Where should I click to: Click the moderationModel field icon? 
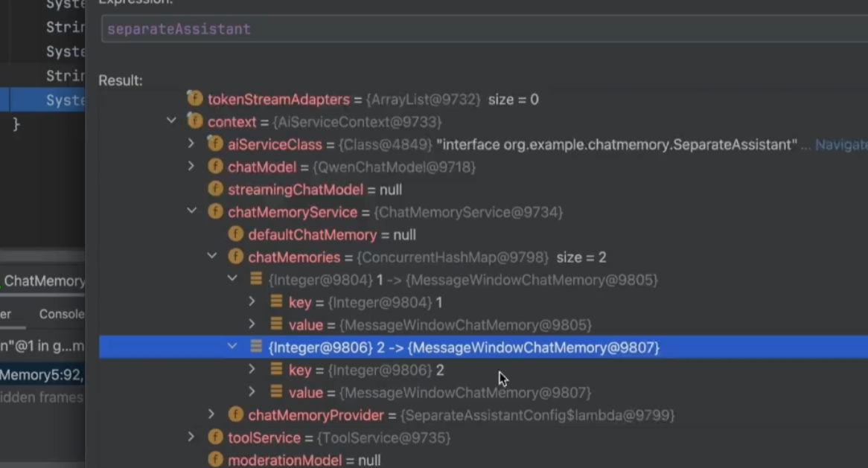[x=215, y=459]
